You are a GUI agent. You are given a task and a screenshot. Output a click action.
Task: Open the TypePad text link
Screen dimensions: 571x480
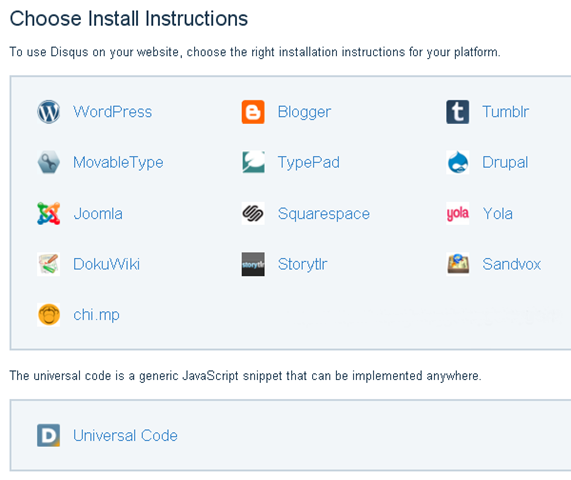pyautogui.click(x=309, y=163)
